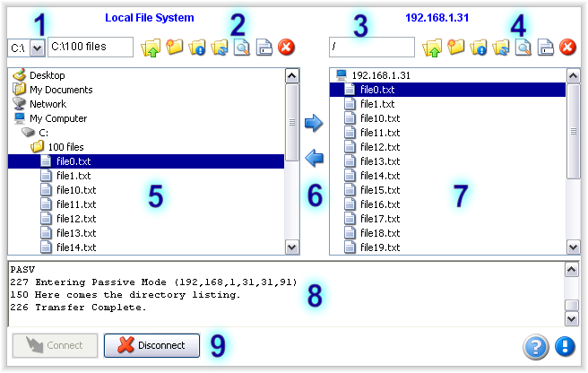The width and height of the screenshot is (588, 373).
Task: View selected local file with magnifier icon
Action: click(242, 48)
